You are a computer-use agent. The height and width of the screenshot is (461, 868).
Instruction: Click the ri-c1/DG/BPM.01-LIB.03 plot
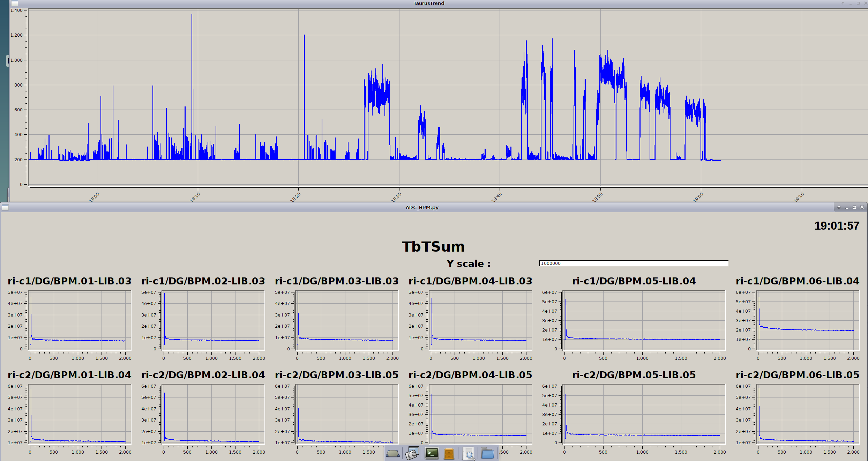[x=80, y=320]
